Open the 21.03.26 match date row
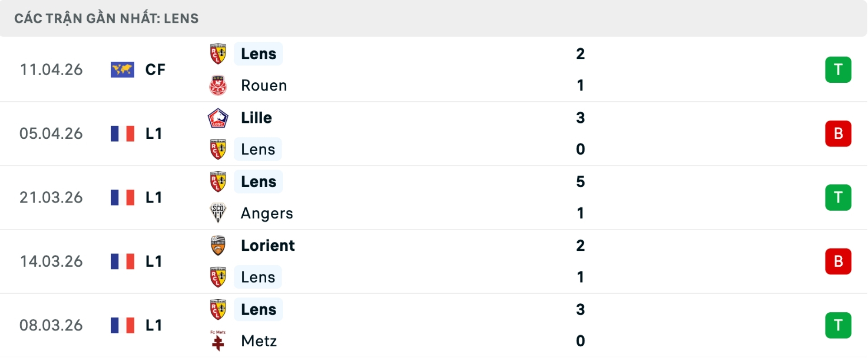This screenshot has height=358, width=868. pyautogui.click(x=51, y=198)
